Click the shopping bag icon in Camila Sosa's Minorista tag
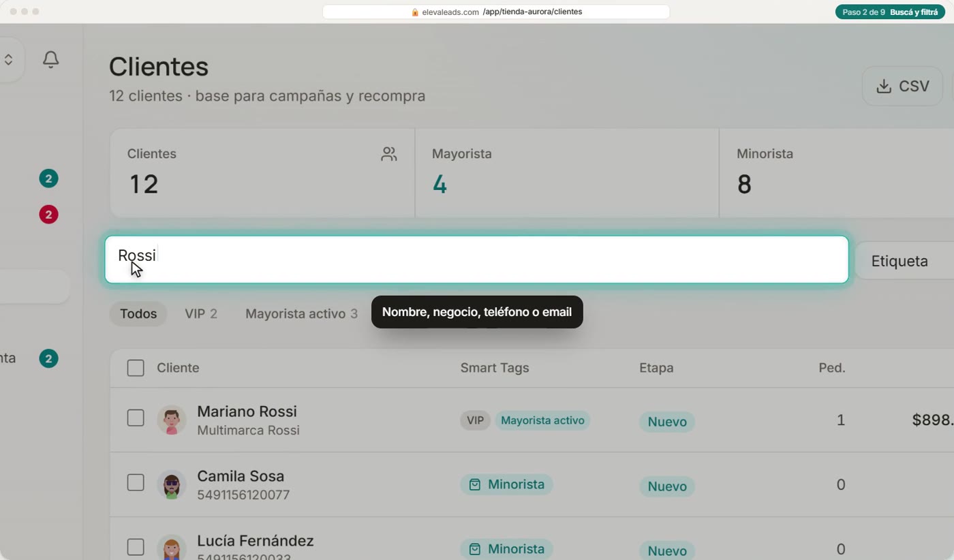Screen dimensions: 954x560 pyautogui.click(x=475, y=484)
